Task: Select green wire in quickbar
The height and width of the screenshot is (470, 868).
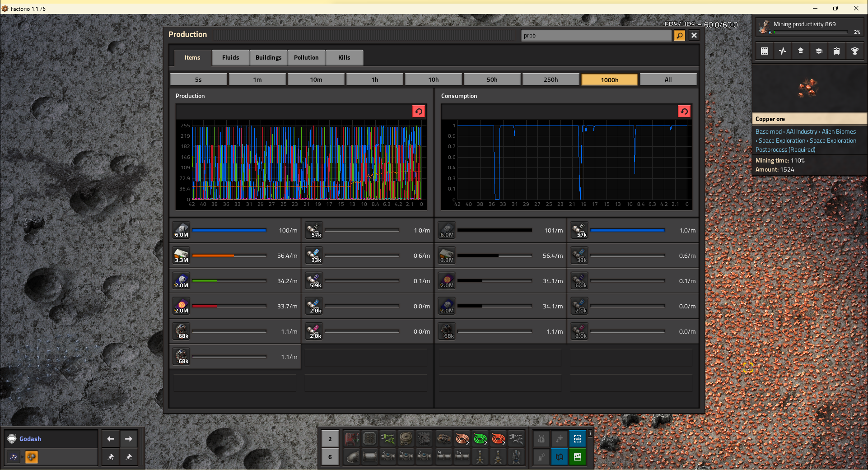Action: (480, 438)
